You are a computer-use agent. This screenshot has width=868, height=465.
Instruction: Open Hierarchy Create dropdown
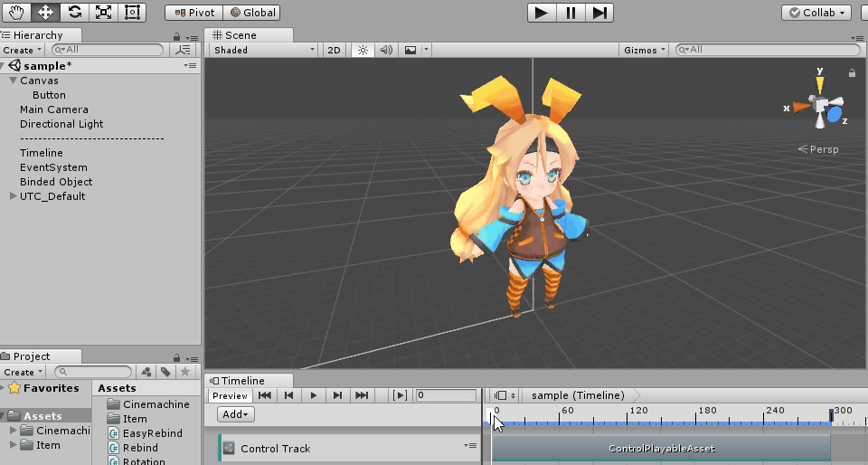[22, 50]
